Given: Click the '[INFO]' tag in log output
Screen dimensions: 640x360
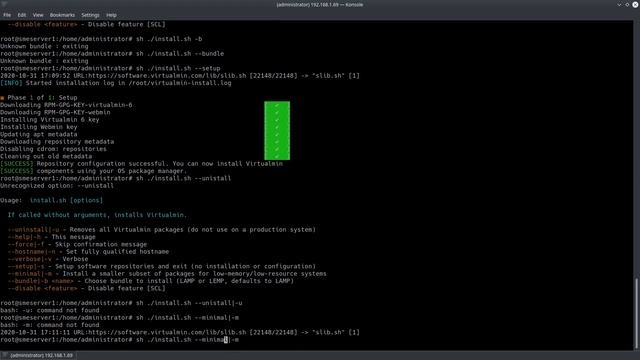Looking at the screenshot, I should point(11,83).
